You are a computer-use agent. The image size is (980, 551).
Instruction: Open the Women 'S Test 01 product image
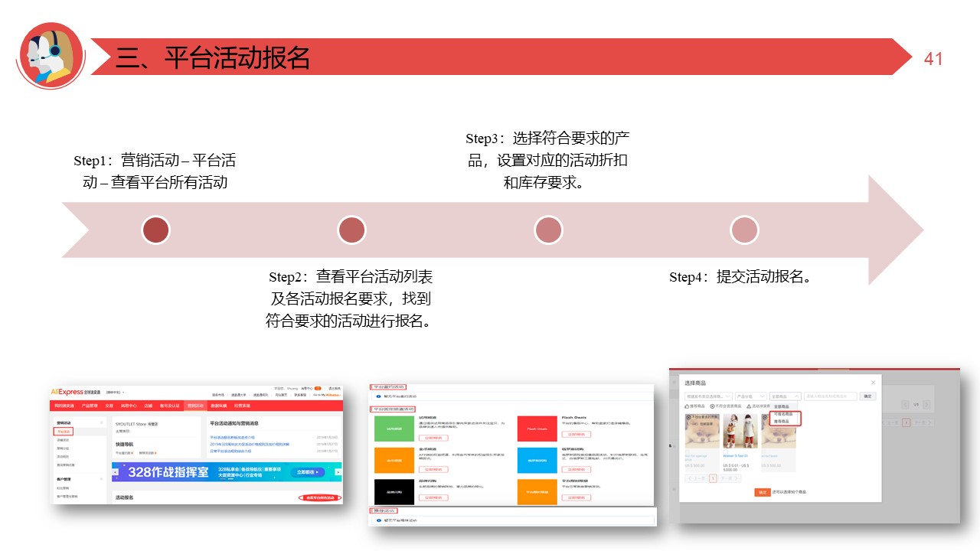pyautogui.click(x=740, y=432)
